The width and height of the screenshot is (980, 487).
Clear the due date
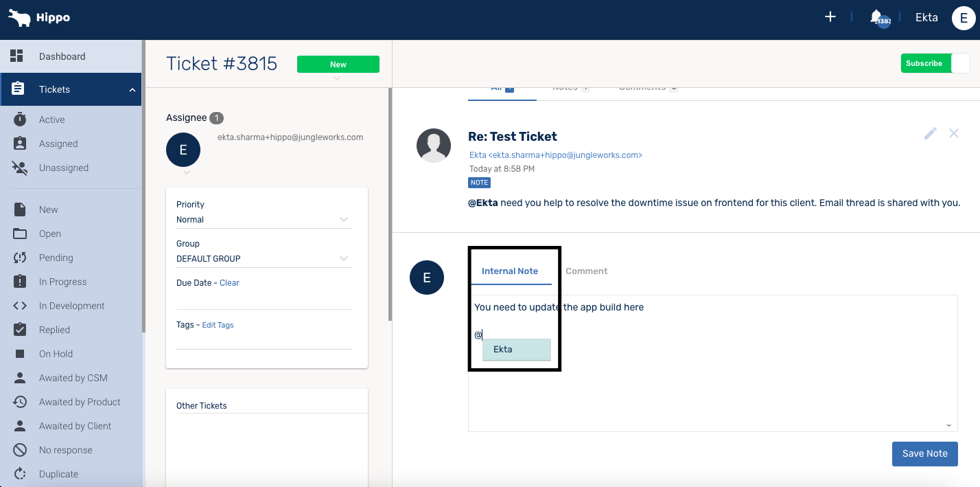pos(229,283)
